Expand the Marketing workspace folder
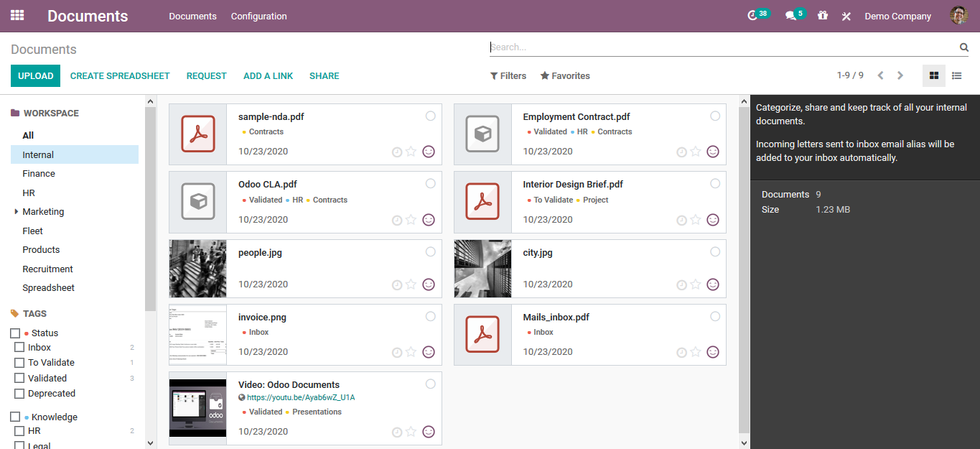This screenshot has width=980, height=449. 17,212
